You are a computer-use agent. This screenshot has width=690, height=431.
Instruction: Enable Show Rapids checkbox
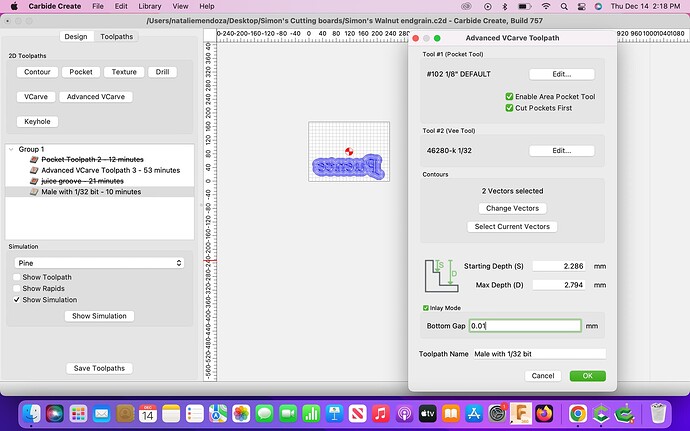coord(17,288)
